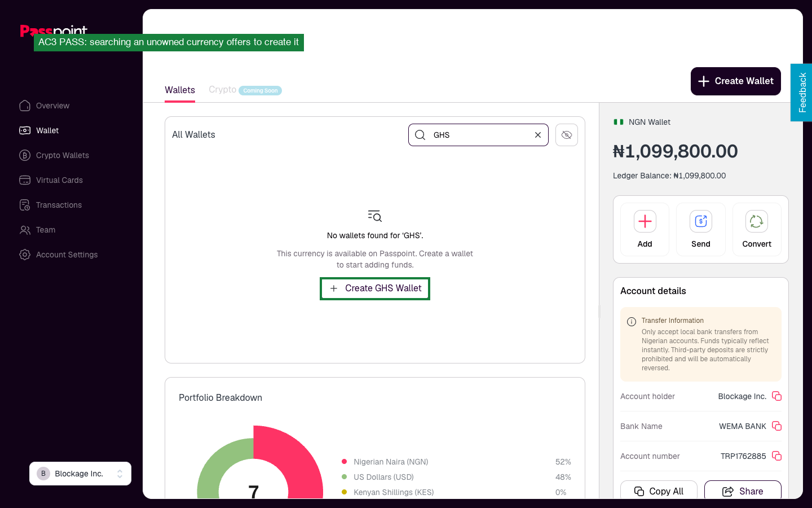Open the Overview sidebar item

[45, 106]
